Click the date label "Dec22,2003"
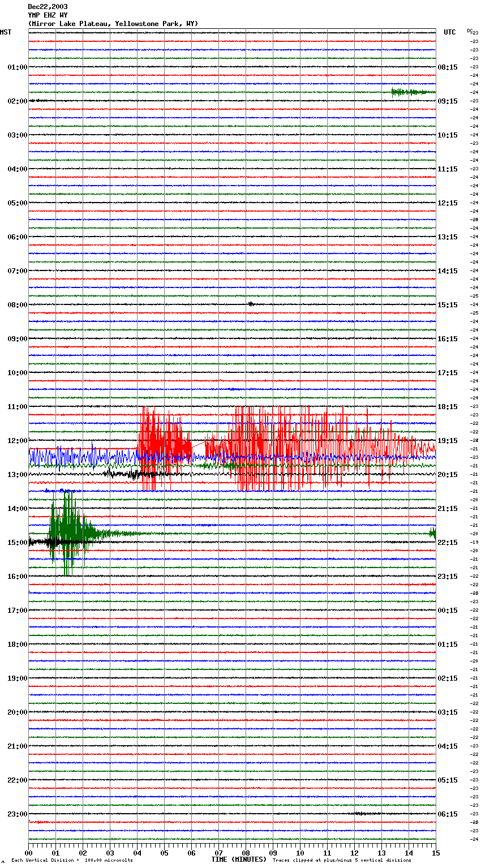Viewport: 481px width, 868px height. [x=48, y=7]
